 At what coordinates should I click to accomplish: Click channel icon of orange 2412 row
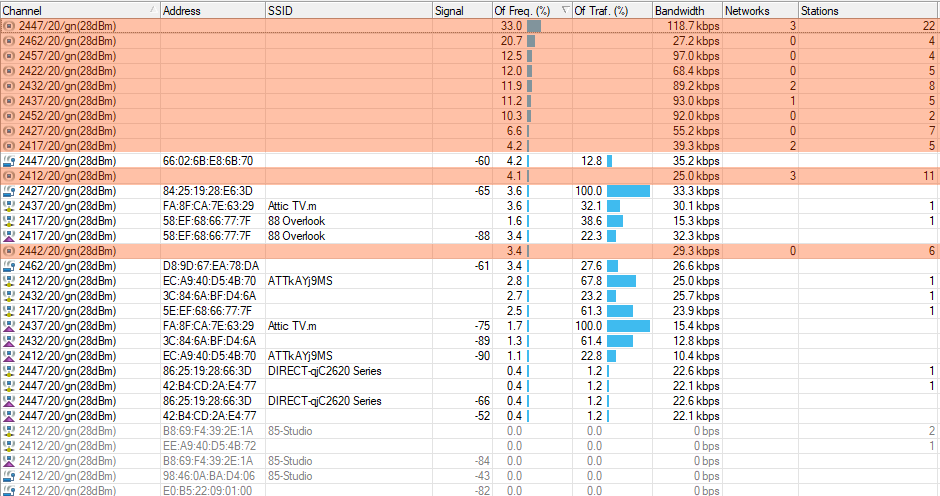[x=9, y=176]
